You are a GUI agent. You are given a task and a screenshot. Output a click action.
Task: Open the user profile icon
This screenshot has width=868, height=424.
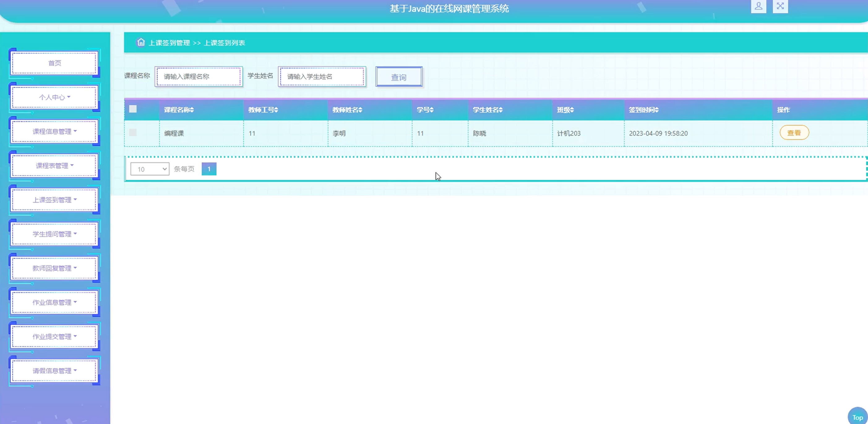tap(758, 6)
